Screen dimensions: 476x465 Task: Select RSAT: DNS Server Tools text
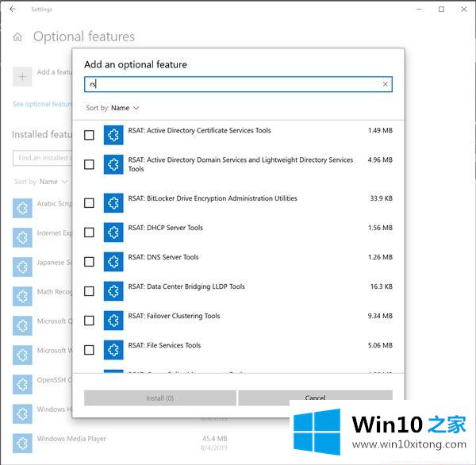tap(163, 257)
